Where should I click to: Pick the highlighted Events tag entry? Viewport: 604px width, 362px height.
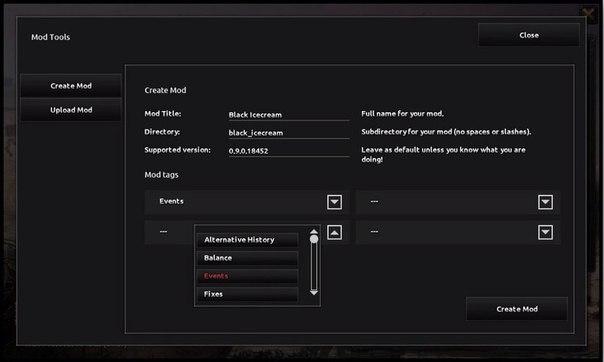point(247,276)
